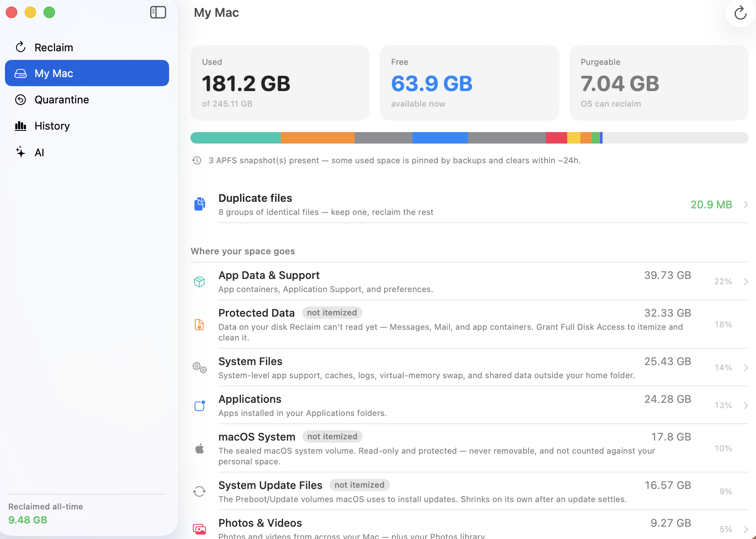Click the first orange storage bar segment
The height and width of the screenshot is (539, 756).
coord(317,138)
